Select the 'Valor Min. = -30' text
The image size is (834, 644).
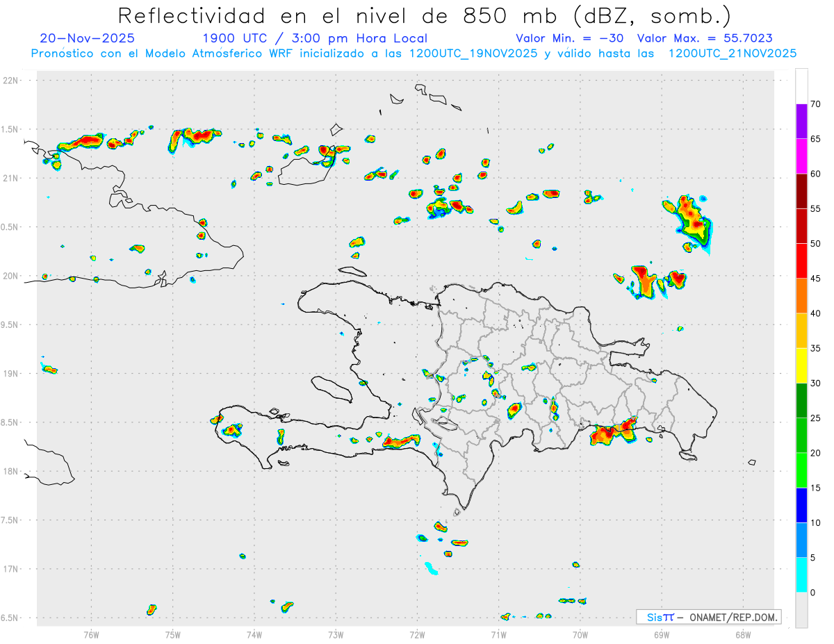569,38
